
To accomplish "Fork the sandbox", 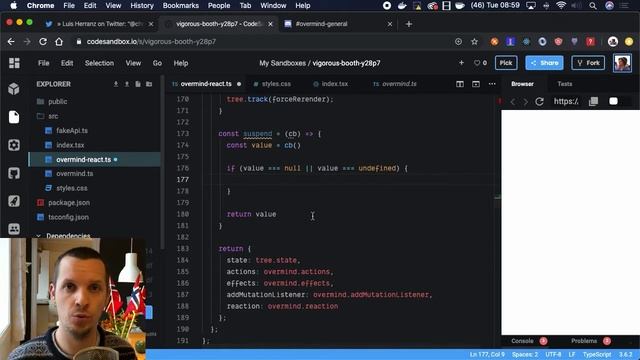I will (588, 63).
